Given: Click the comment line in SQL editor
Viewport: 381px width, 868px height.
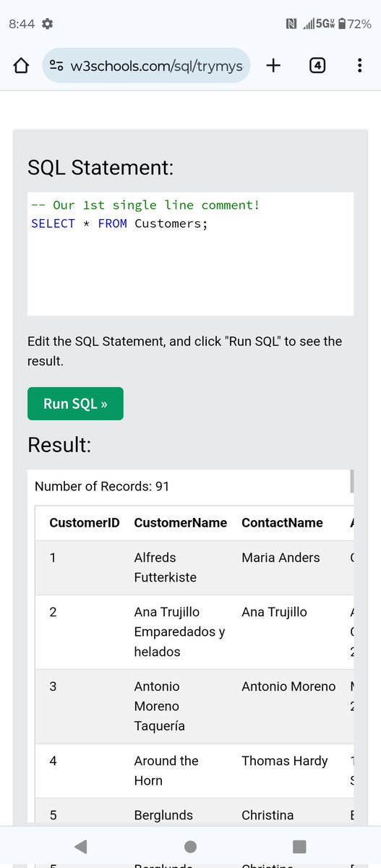Looking at the screenshot, I should click(145, 205).
